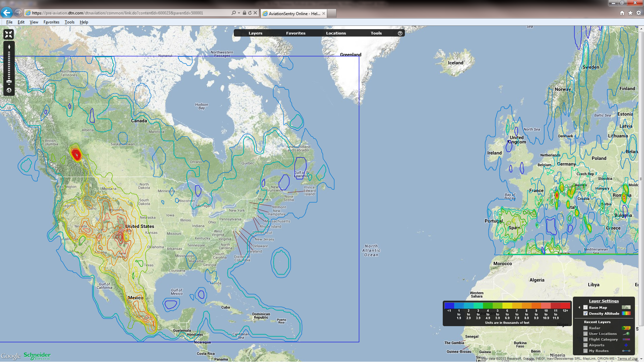Open the Layer Settings link
The width and height of the screenshot is (644, 362).
tap(604, 301)
